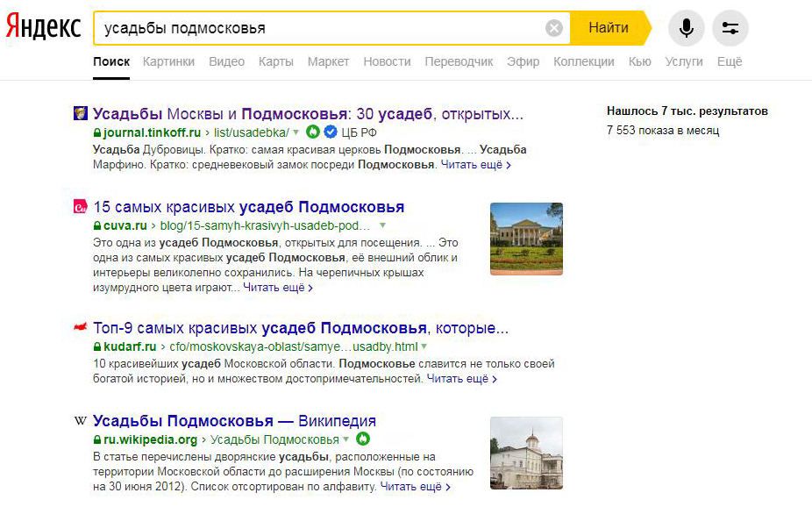Open the Эфир tab
Image resolution: width=812 pixels, height=507 pixels.
523,61
